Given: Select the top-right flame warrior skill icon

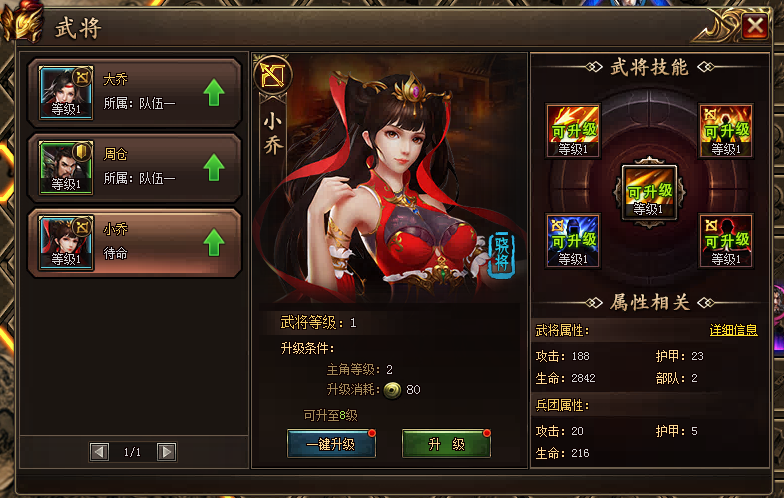Looking at the screenshot, I should pyautogui.click(x=726, y=130).
